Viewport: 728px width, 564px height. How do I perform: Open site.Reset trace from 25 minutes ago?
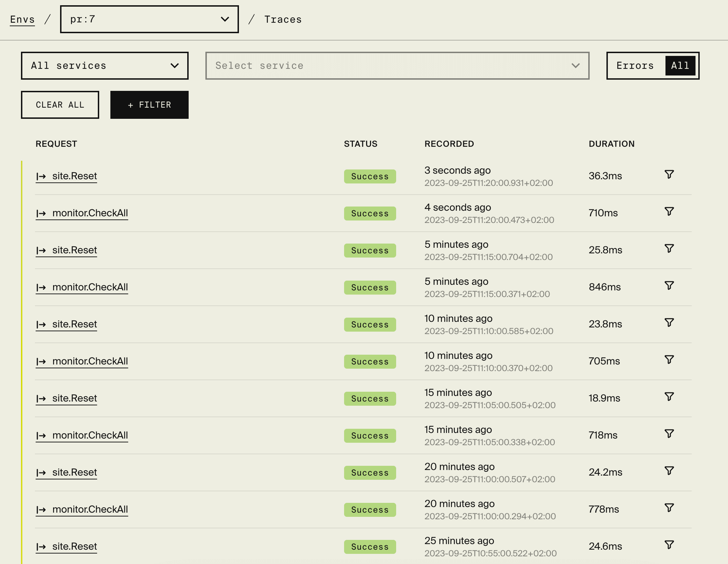[66, 547]
